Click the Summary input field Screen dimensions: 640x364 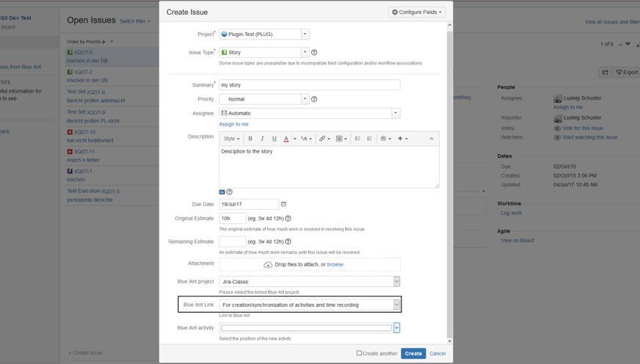[x=309, y=85]
